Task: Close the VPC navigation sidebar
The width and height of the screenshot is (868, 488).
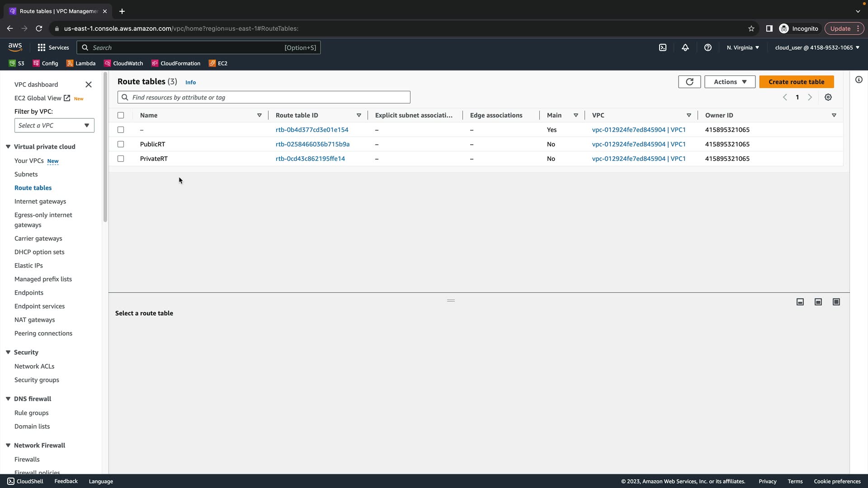Action: (89, 84)
